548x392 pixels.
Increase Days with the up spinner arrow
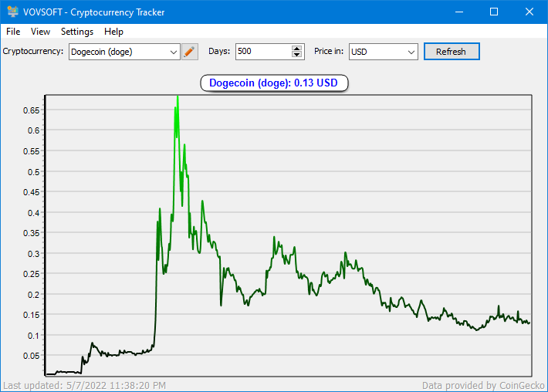click(x=296, y=49)
